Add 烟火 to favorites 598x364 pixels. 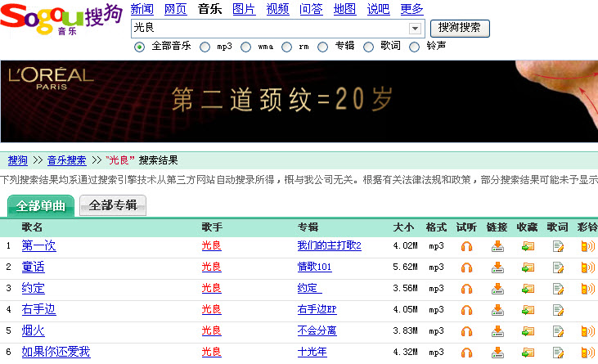tap(528, 331)
